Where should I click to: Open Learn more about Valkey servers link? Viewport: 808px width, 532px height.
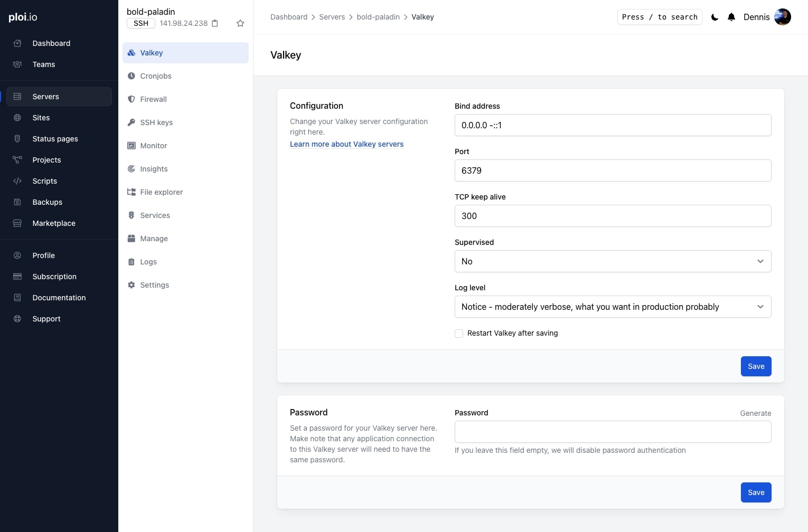click(x=346, y=144)
